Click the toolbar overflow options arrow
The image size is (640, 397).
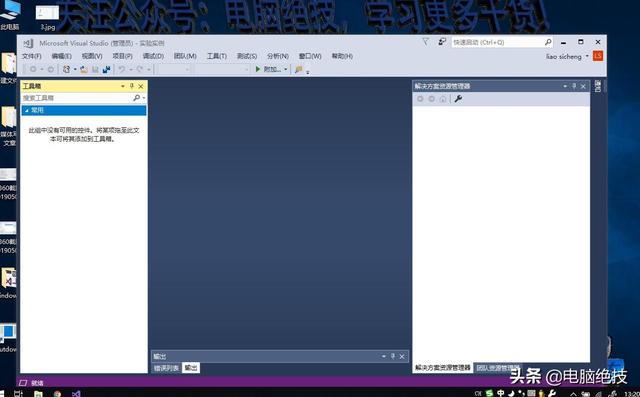click(308, 72)
